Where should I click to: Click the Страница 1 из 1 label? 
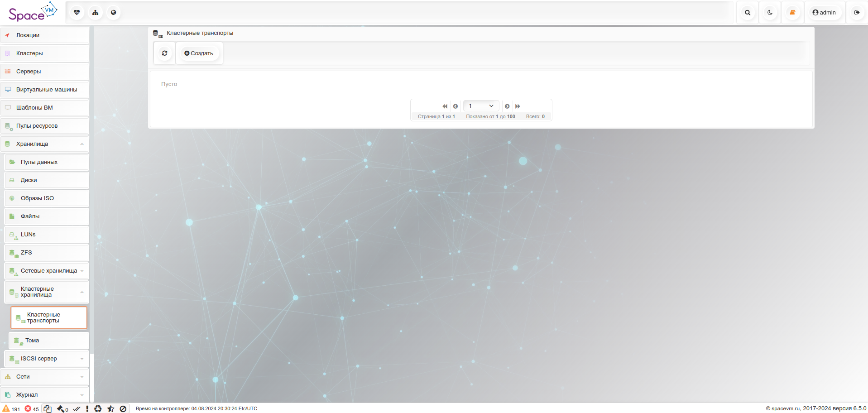(x=436, y=116)
